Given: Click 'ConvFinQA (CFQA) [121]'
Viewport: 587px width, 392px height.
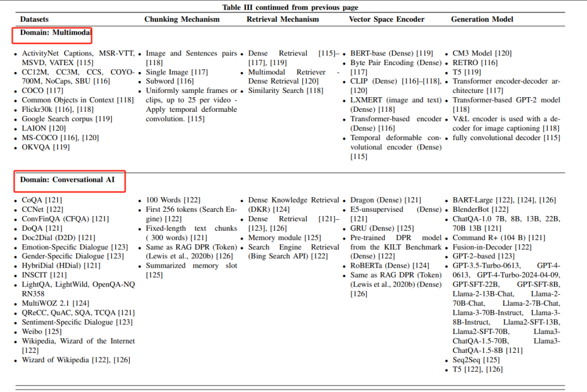Looking at the screenshot, I should (x=65, y=219).
